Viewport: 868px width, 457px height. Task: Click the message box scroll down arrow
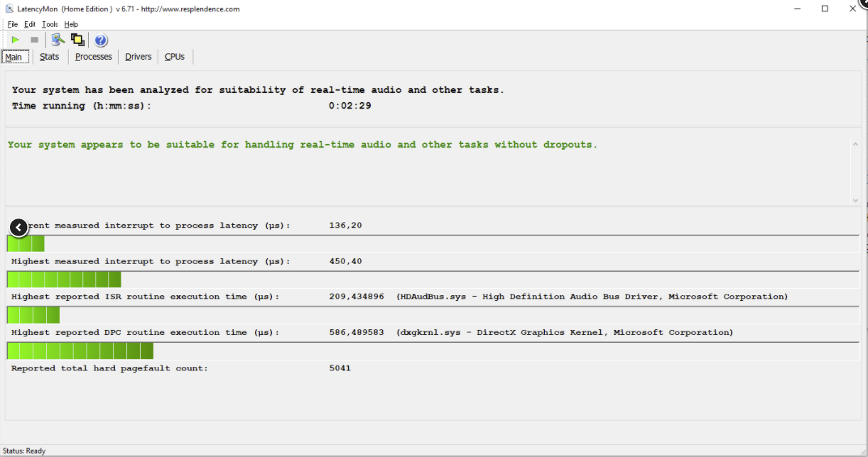click(x=855, y=200)
